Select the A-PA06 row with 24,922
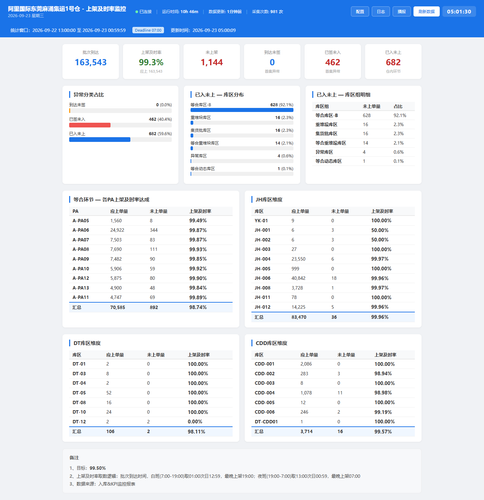This screenshot has height=500, width=484. pos(151,230)
